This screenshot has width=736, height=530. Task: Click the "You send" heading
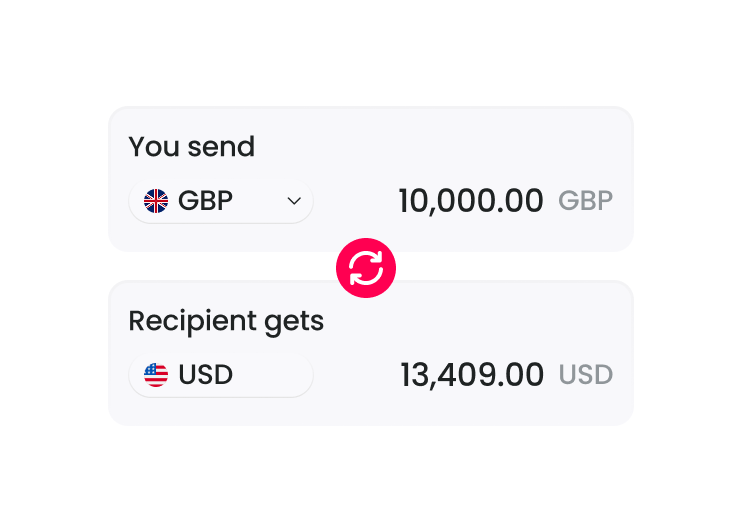tap(192, 147)
